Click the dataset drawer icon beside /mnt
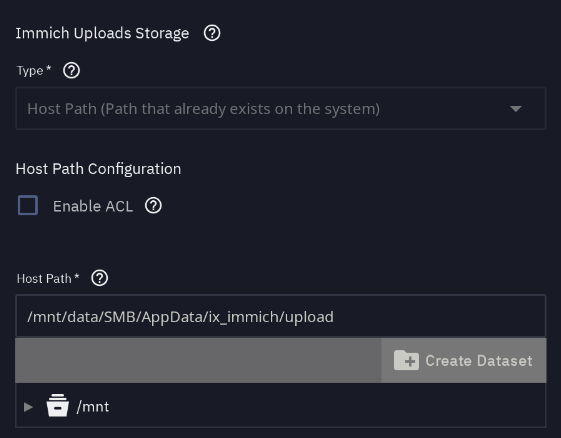Image resolution: width=561 pixels, height=438 pixels. click(57, 405)
